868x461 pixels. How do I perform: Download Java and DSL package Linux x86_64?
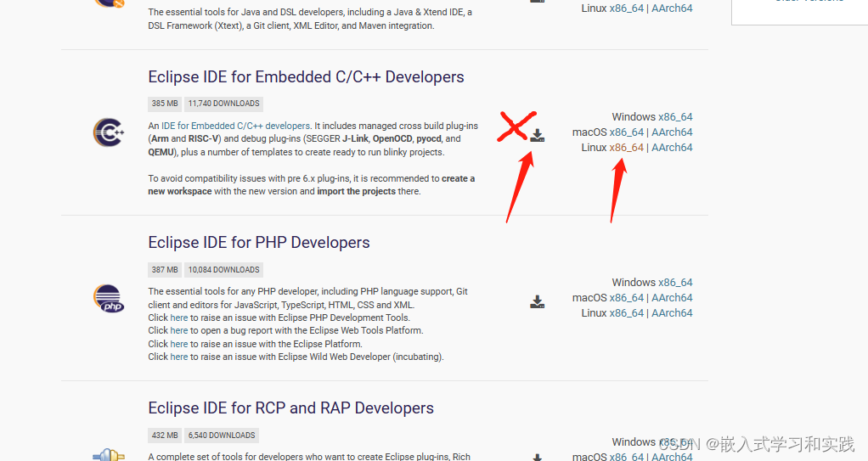click(627, 8)
